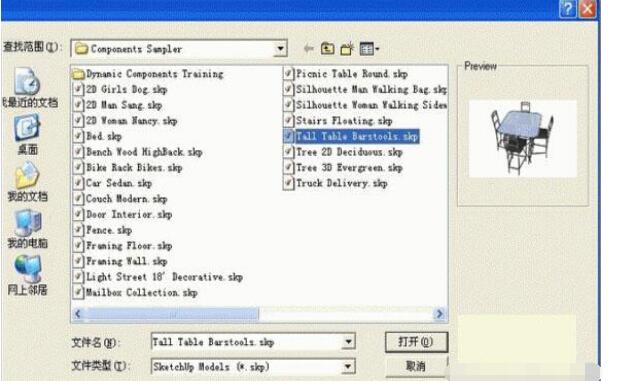This screenshot has height=381, width=624.
Task: Click the table and barstools preview thumbnail
Action: pos(523,138)
